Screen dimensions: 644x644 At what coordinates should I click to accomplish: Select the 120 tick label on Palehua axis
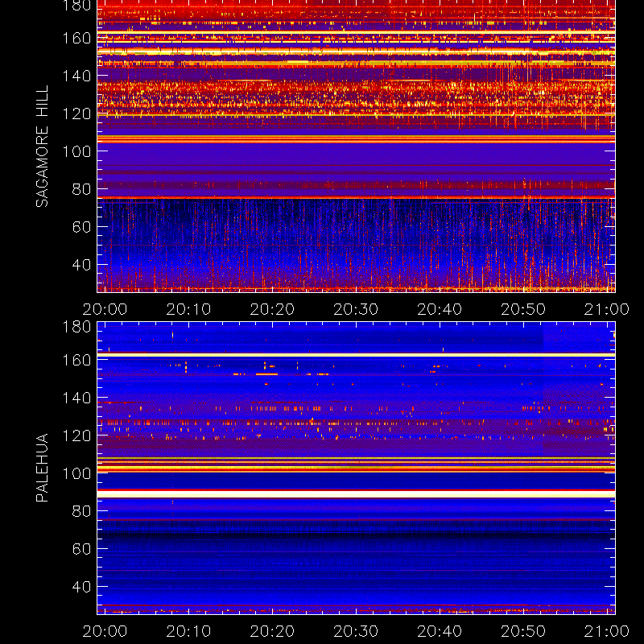pyautogui.click(x=76, y=436)
